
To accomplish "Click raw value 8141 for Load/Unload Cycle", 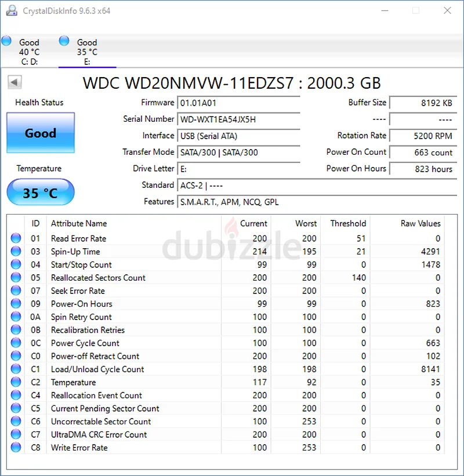I will point(430,369).
